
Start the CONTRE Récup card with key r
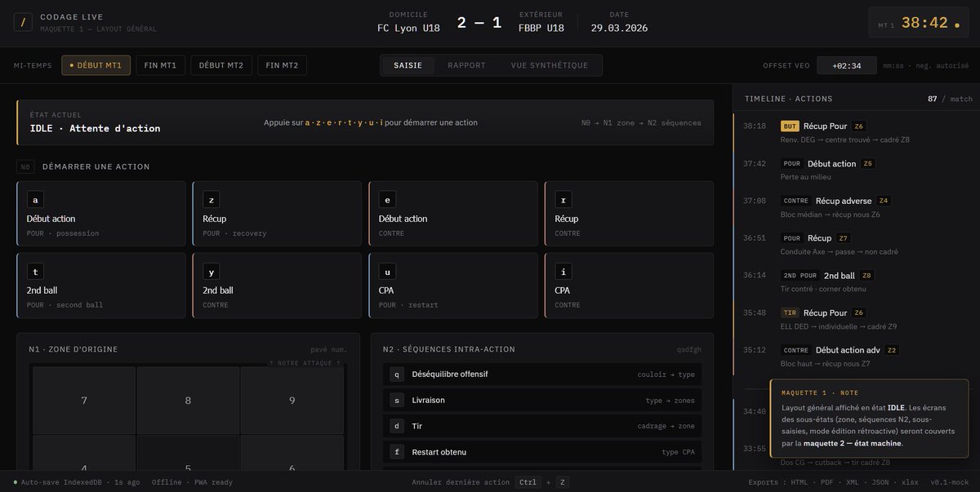point(629,214)
